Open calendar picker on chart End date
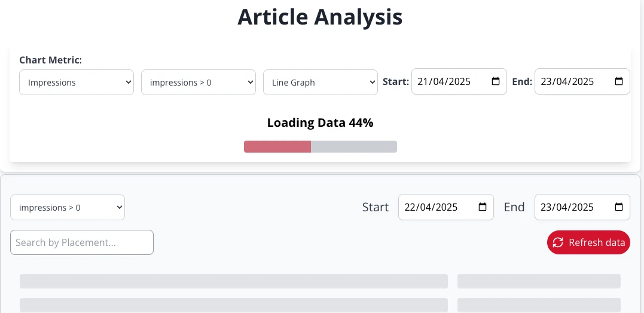 point(619,81)
